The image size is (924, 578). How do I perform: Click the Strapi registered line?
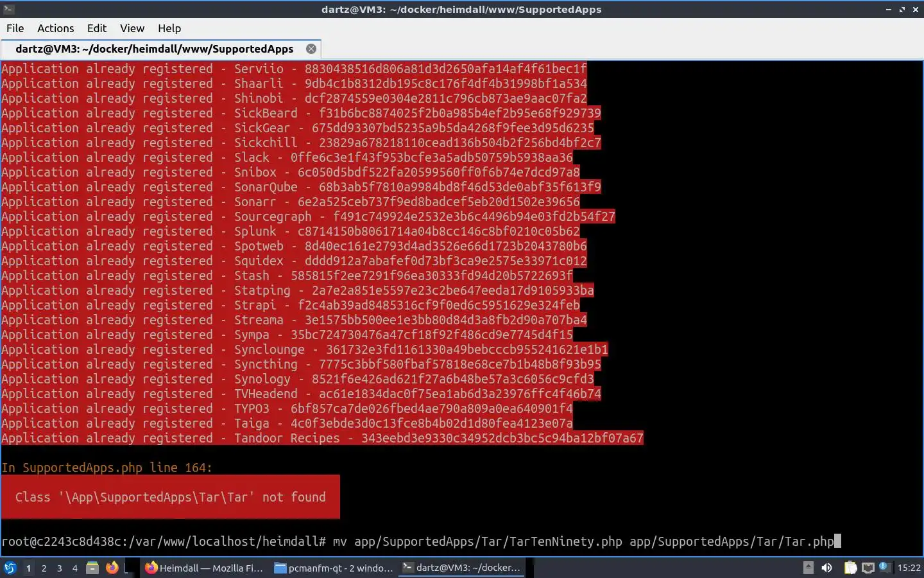[x=291, y=305]
